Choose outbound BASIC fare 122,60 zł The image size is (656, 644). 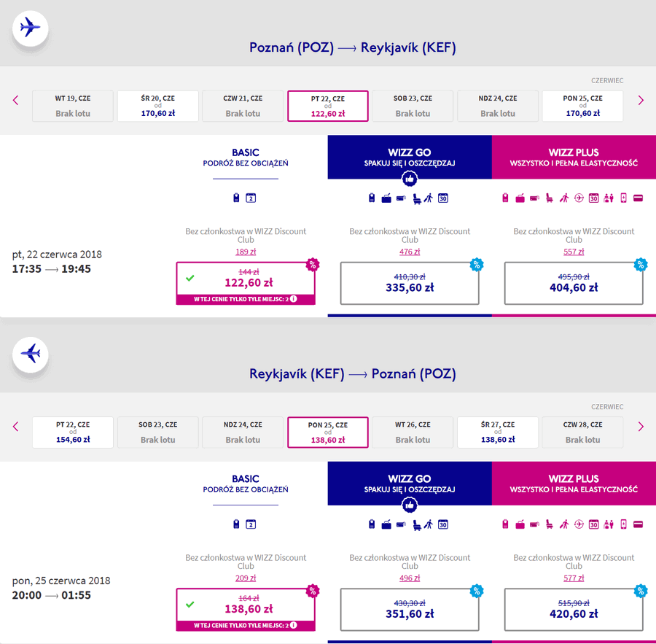pyautogui.click(x=246, y=283)
